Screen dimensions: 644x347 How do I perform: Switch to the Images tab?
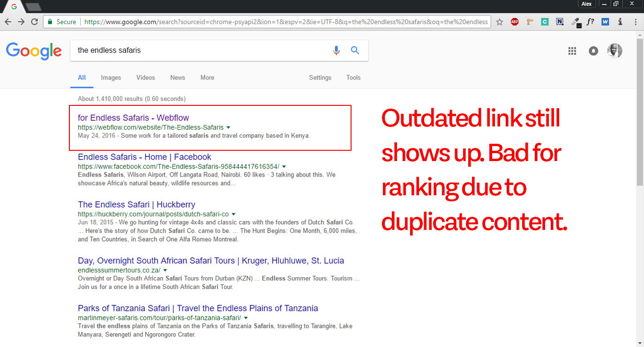click(111, 78)
